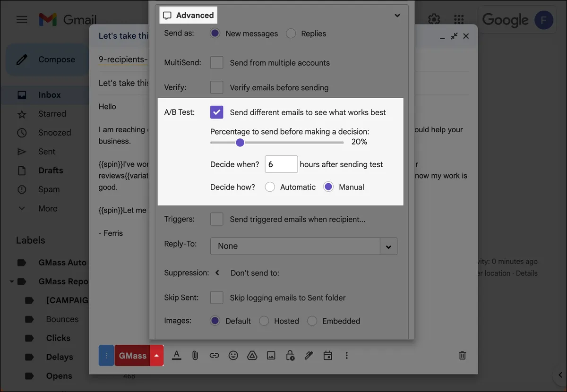The width and height of the screenshot is (567, 392).
Task: Open the Delays label
Action: [x=60, y=357]
